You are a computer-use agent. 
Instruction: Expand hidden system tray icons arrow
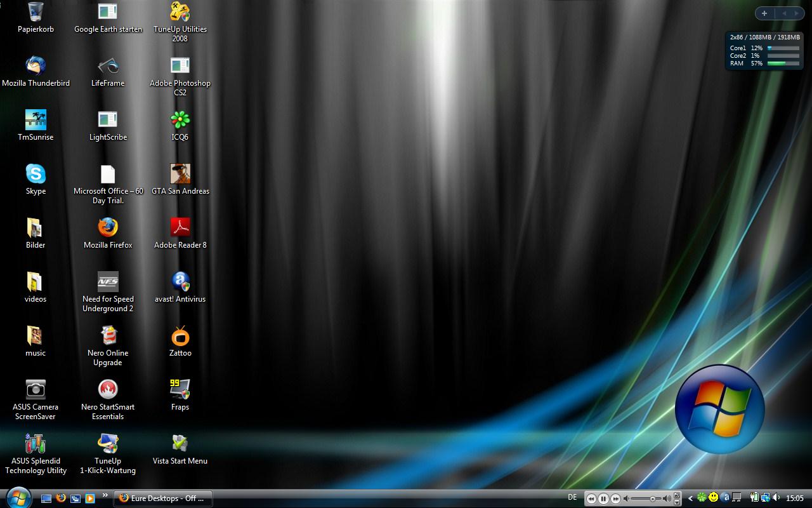[x=690, y=498]
